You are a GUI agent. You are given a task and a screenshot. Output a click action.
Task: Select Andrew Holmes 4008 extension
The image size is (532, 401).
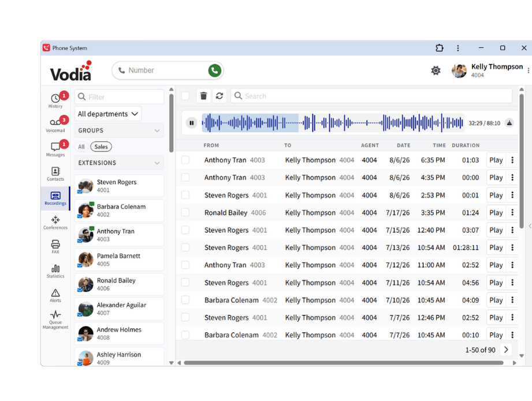(119, 333)
